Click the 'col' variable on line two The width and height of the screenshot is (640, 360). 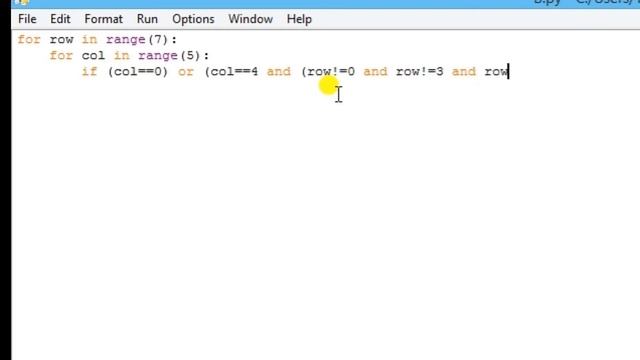[93, 56]
